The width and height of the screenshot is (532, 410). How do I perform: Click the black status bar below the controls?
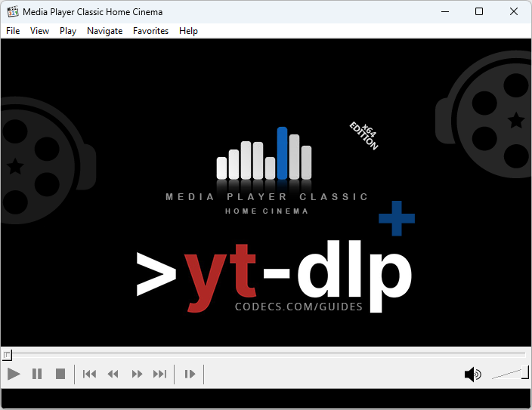point(266,399)
